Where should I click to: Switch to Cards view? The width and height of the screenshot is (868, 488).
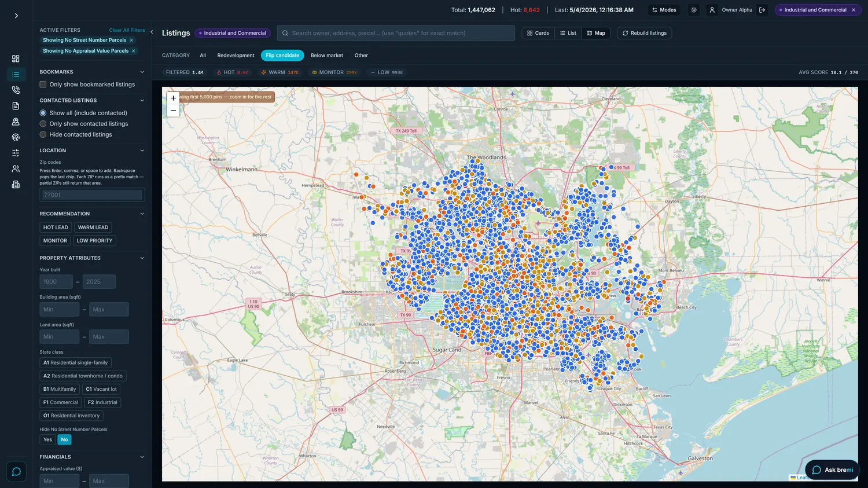coord(538,33)
